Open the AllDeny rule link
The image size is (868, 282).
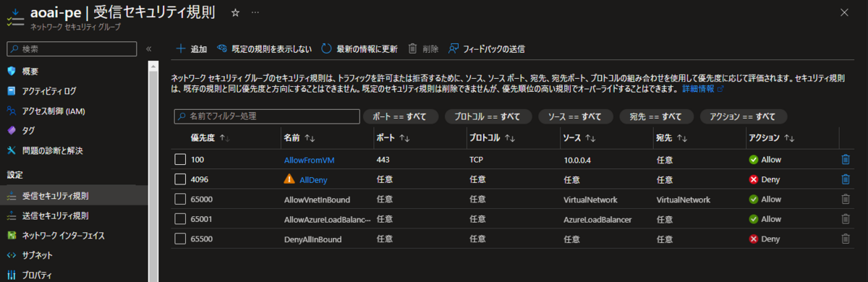[314, 179]
